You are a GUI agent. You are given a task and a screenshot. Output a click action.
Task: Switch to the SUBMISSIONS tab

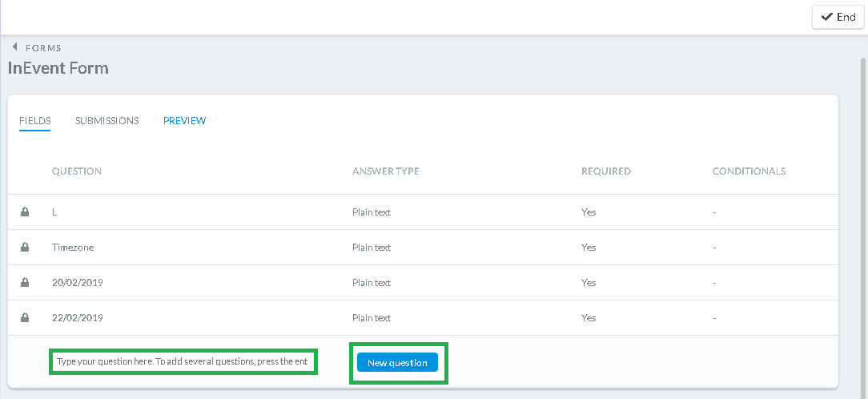[x=106, y=120]
